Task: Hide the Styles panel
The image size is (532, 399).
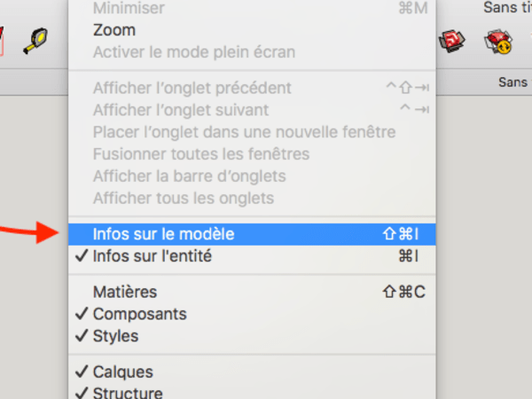Action: pos(115,337)
